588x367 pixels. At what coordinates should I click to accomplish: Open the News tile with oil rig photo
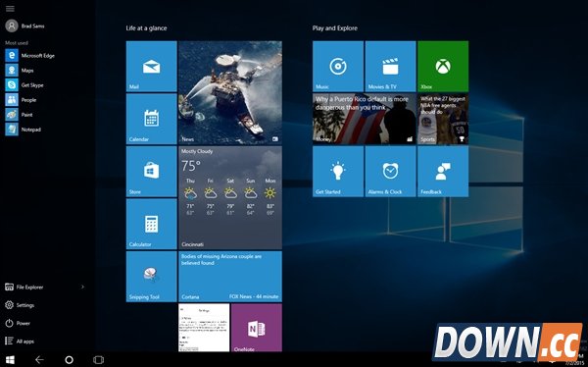pos(230,92)
